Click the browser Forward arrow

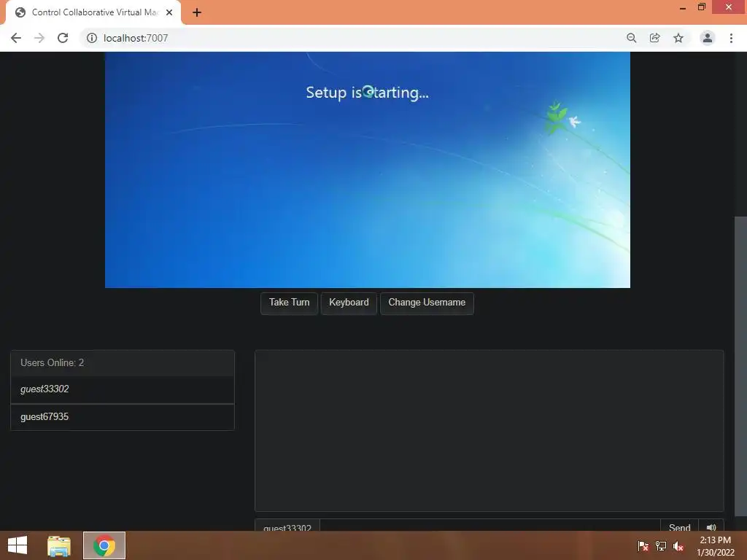click(39, 38)
